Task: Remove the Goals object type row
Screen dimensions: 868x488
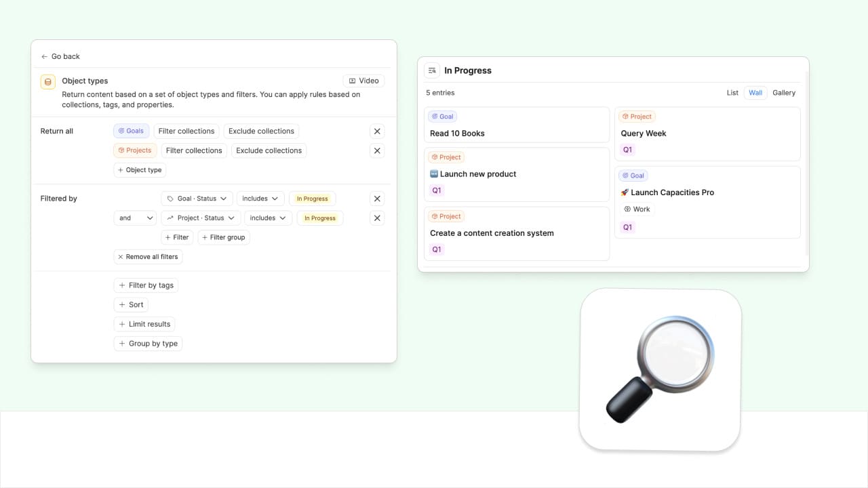Action: [377, 131]
